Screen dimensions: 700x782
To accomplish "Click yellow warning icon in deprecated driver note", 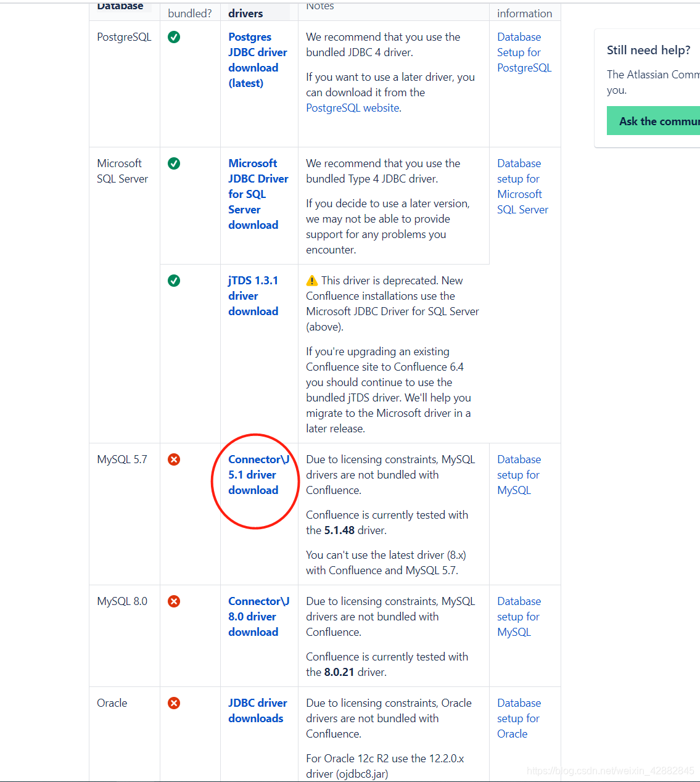I will [x=312, y=281].
